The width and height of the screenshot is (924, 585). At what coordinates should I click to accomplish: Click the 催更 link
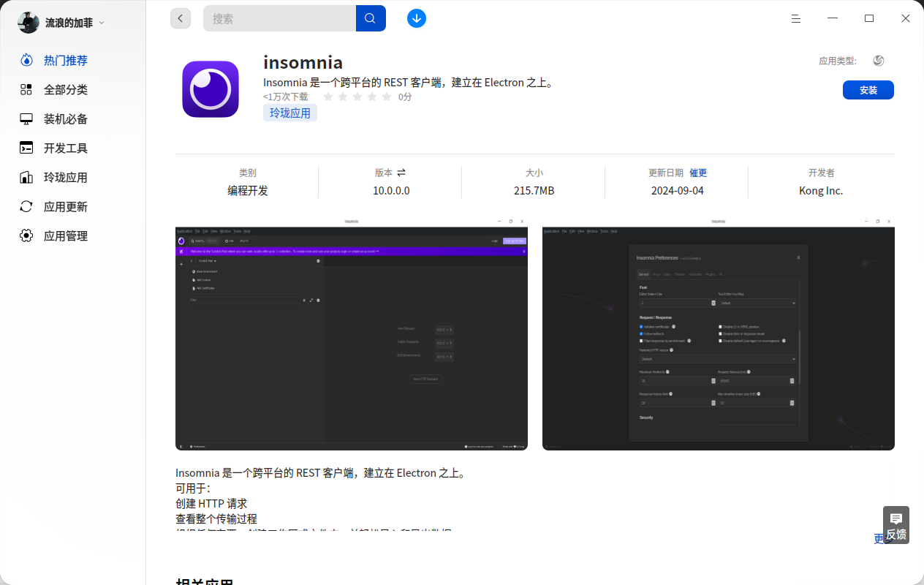coord(698,173)
